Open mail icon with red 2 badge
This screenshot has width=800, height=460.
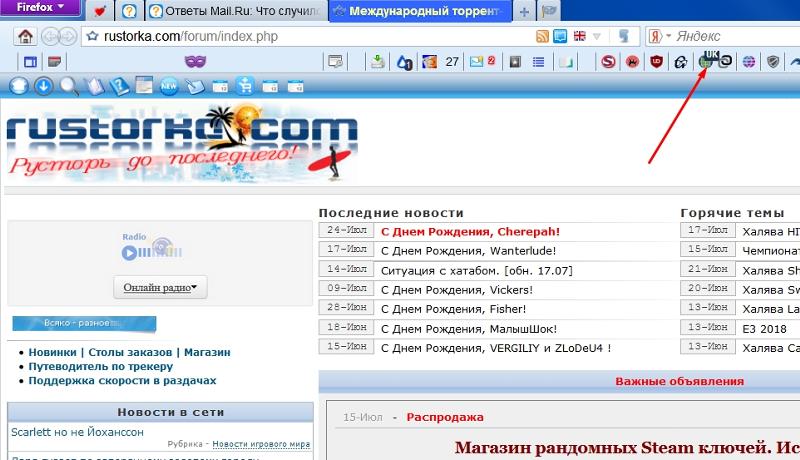pyautogui.click(x=482, y=62)
